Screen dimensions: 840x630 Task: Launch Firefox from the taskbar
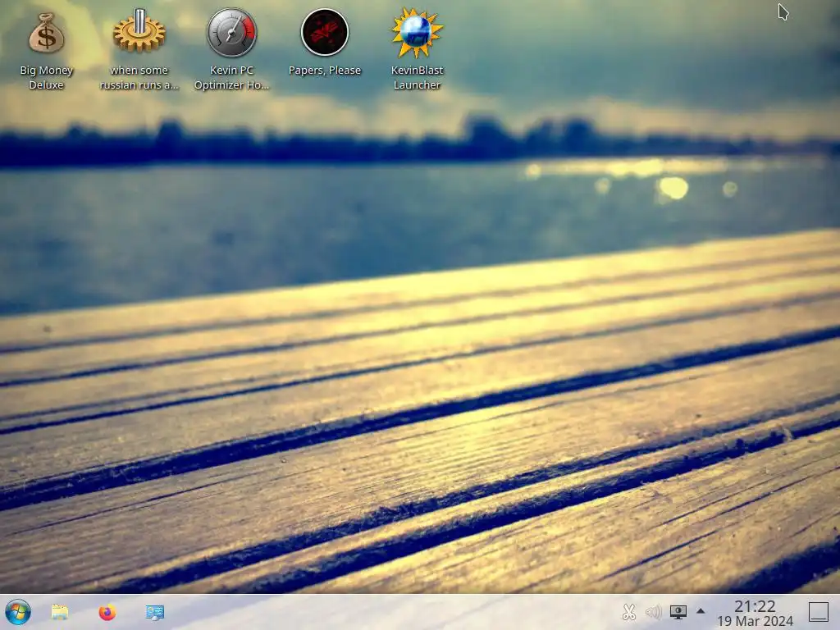[x=107, y=612]
